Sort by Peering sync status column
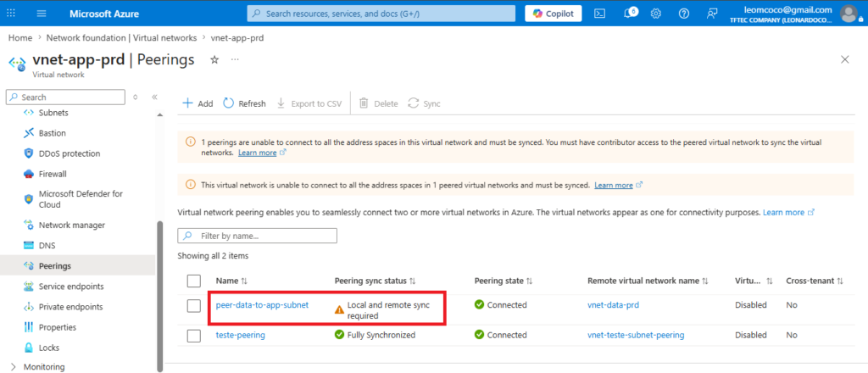Image resolution: width=868 pixels, height=373 pixels. coord(375,281)
